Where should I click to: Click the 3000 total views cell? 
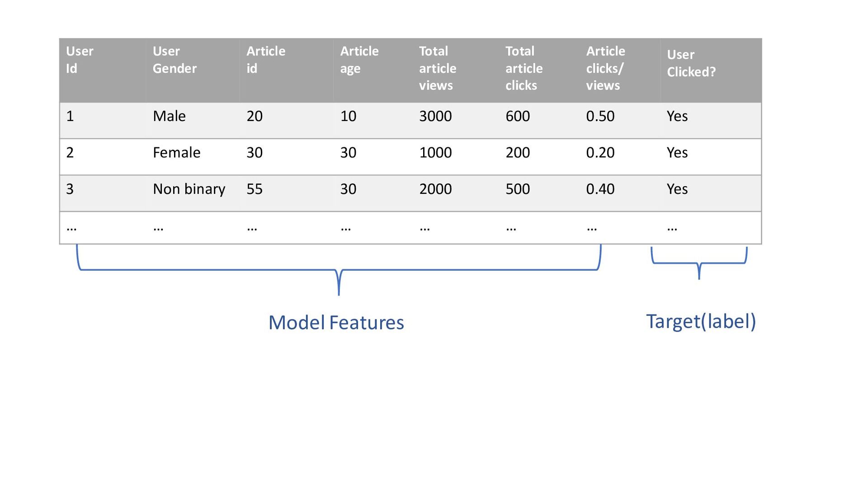456,121
